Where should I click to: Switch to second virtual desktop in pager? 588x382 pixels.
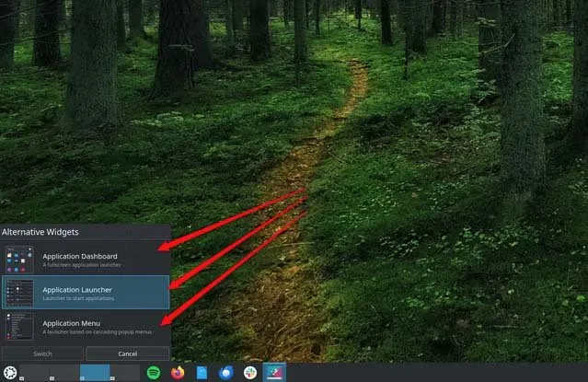[x=64, y=373]
